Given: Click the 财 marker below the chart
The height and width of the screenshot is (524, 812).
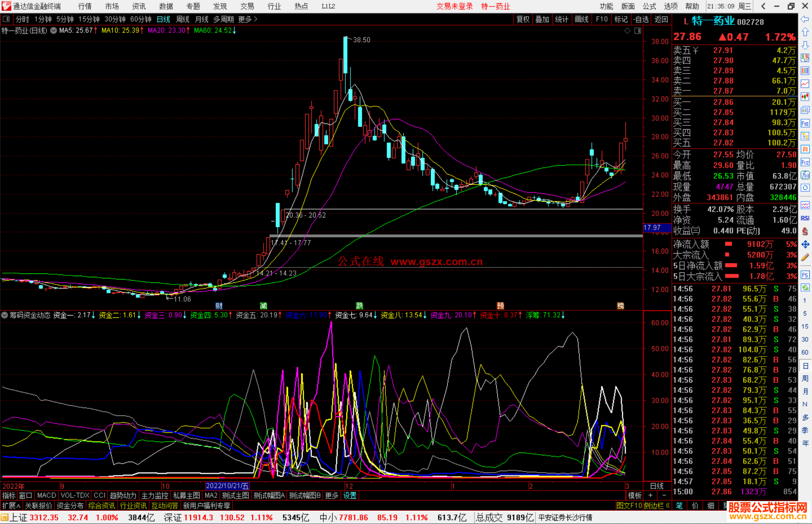Looking at the screenshot, I should click(219, 306).
